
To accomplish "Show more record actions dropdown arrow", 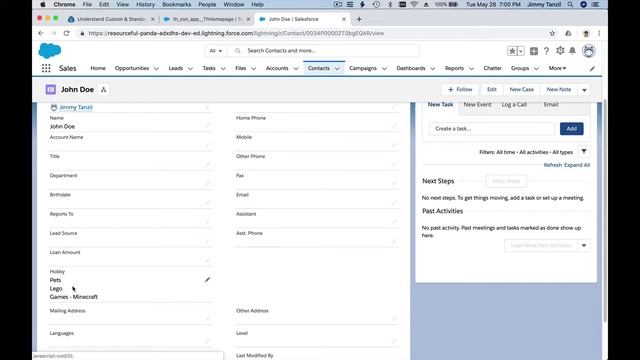I will coord(584,90).
